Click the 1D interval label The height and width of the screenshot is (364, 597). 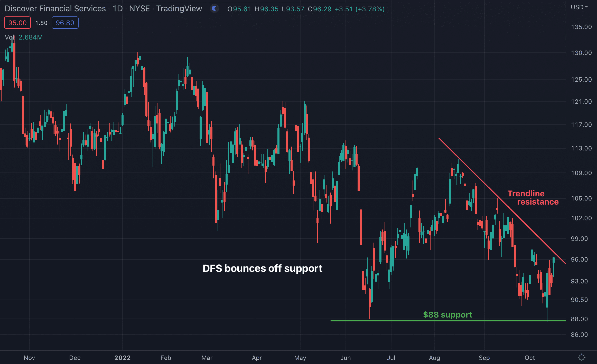coord(118,8)
